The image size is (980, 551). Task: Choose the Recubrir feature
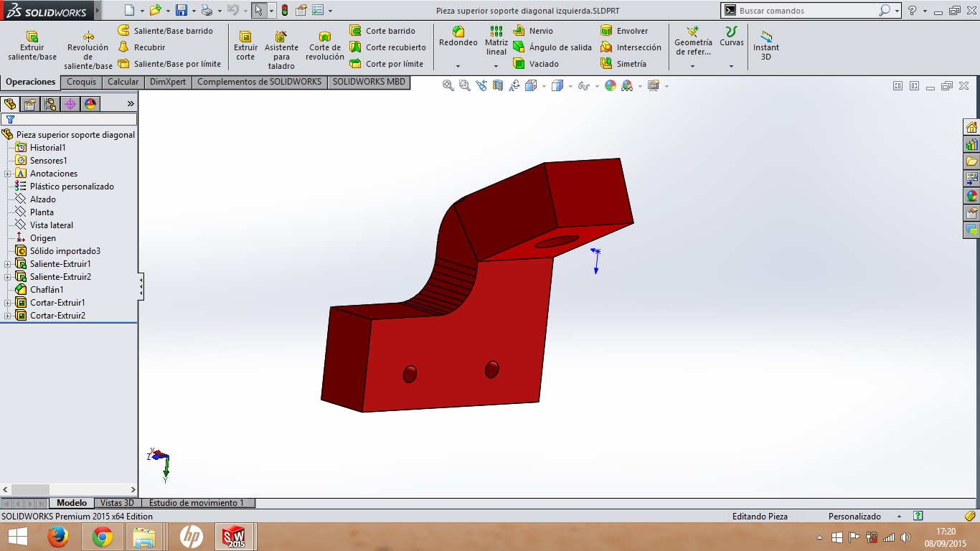141,47
